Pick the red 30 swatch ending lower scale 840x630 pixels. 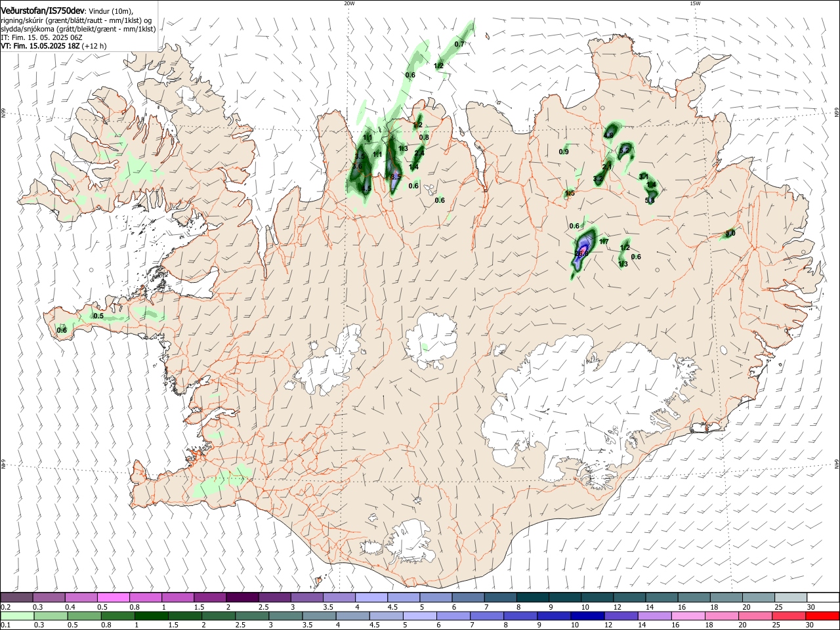[823, 616]
